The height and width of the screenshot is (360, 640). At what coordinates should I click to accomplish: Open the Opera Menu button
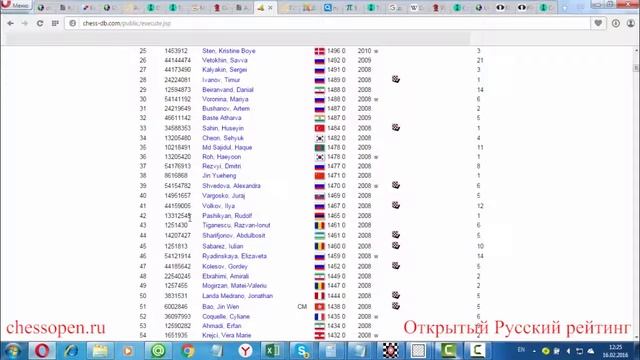tap(16, 5)
